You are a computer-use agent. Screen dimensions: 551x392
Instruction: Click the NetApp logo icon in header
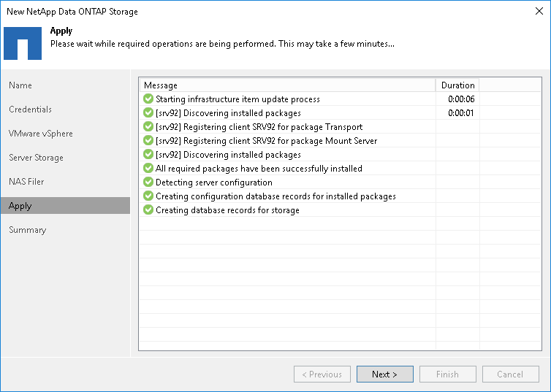(23, 43)
